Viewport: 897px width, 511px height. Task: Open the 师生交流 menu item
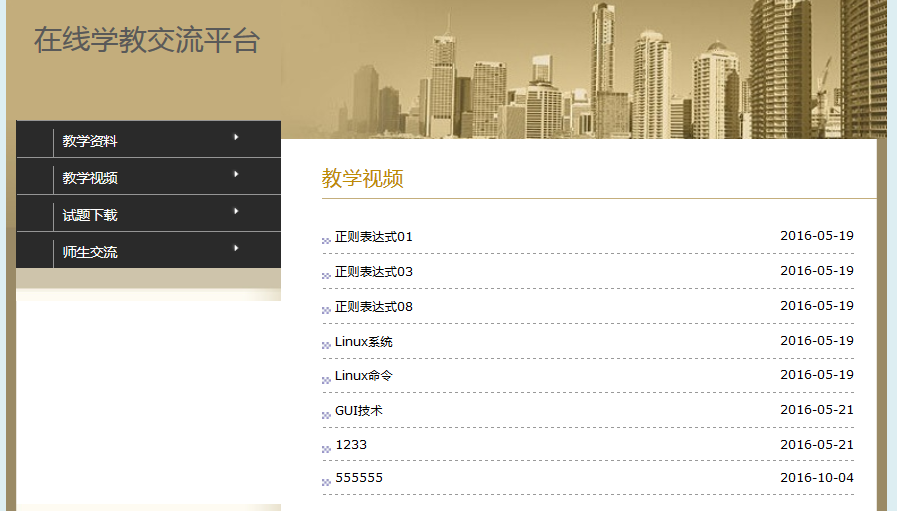click(149, 251)
